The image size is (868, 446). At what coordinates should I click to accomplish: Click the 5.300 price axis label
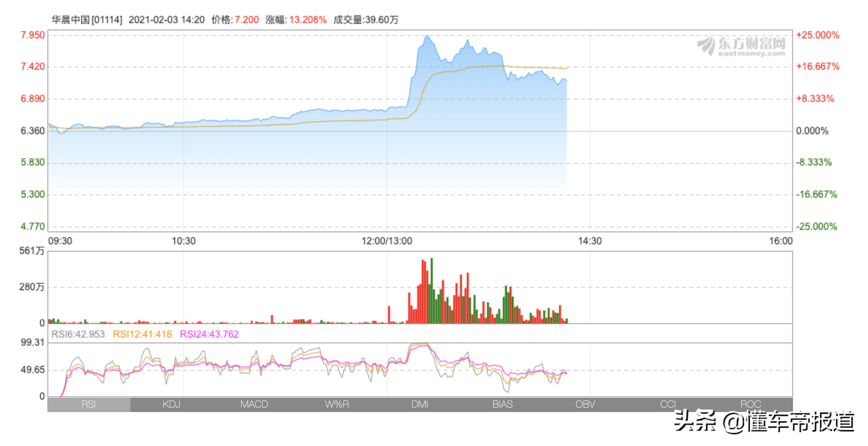pos(33,194)
